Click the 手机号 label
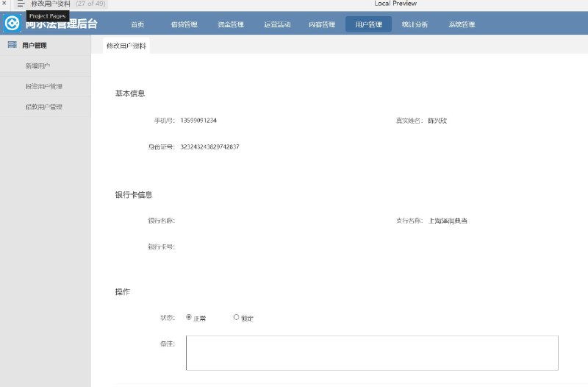588x387 pixels. pyautogui.click(x=164, y=121)
